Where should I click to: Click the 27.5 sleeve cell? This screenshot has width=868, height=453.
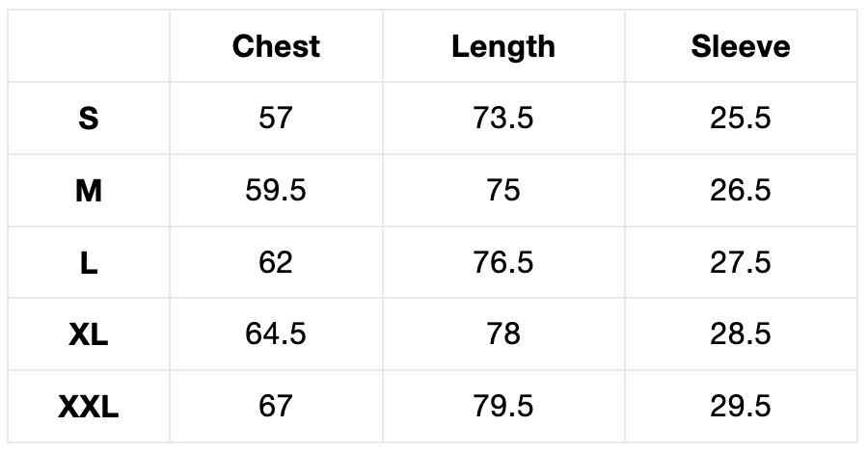click(x=740, y=263)
